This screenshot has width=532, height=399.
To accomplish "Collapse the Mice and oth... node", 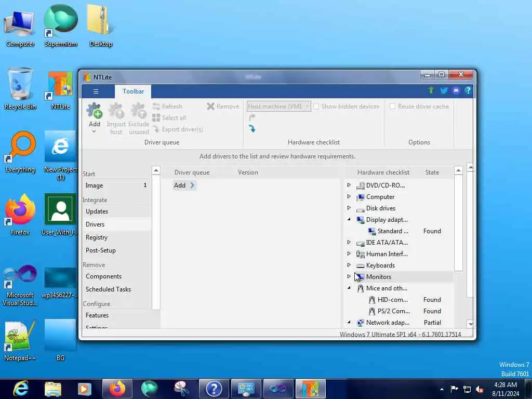I will click(349, 288).
